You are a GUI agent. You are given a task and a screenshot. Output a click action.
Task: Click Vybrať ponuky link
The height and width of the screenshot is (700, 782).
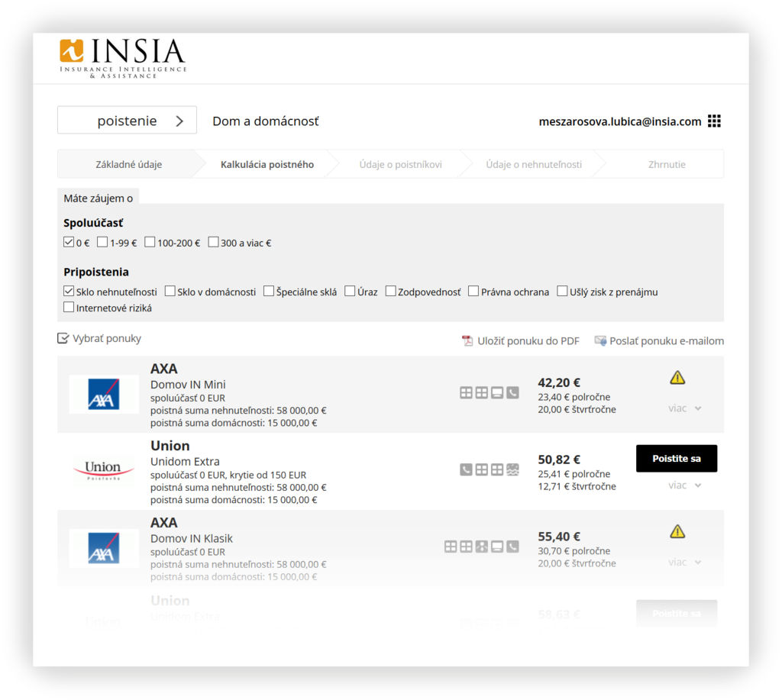click(107, 338)
